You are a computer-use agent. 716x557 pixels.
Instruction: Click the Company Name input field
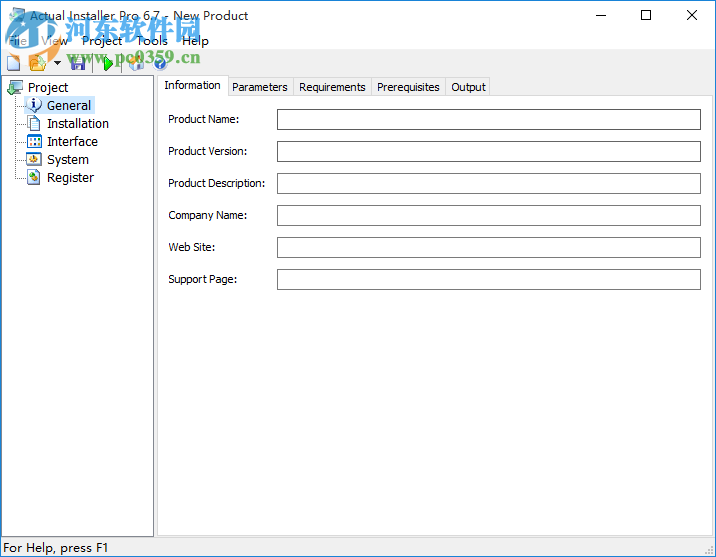point(489,215)
